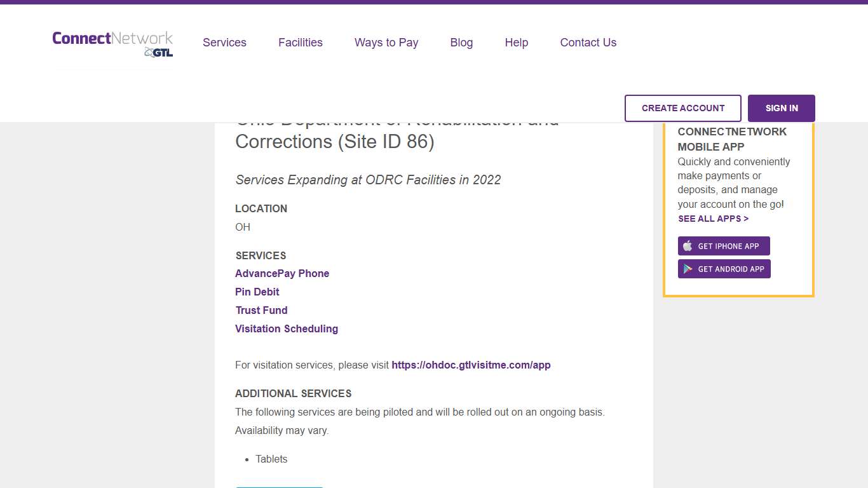Open the Help menu
Image resolution: width=868 pixels, height=488 pixels.
tap(516, 43)
